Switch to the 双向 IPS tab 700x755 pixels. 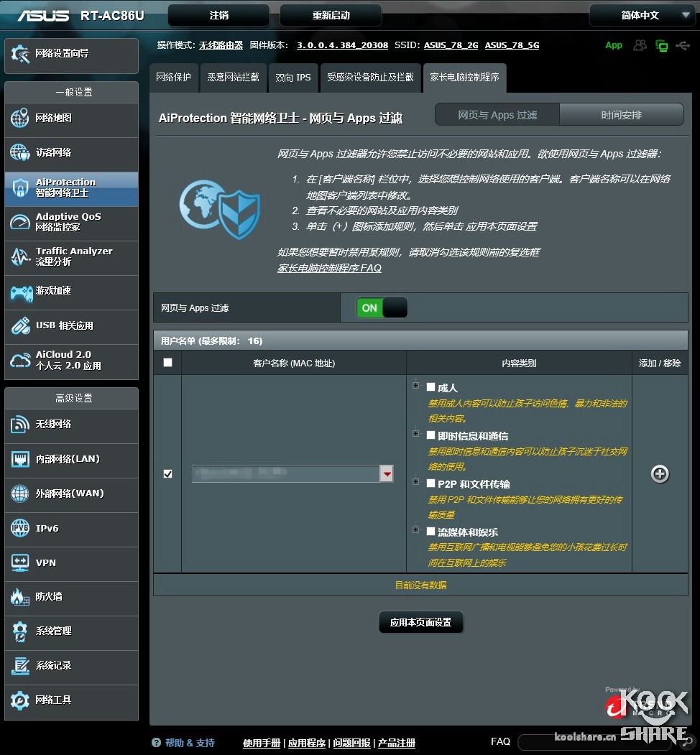[x=293, y=78]
